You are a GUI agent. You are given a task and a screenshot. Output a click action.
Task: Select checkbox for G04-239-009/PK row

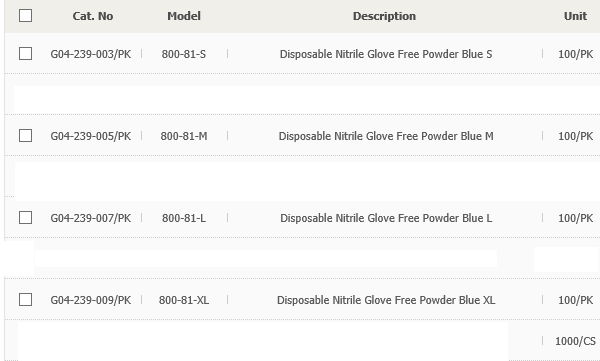point(26,299)
